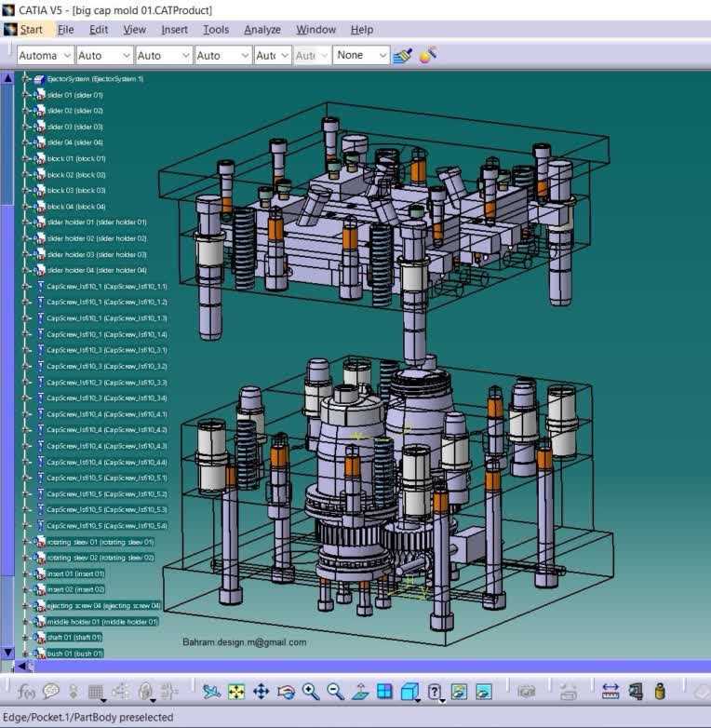Click the Painter brush icon

(402, 55)
